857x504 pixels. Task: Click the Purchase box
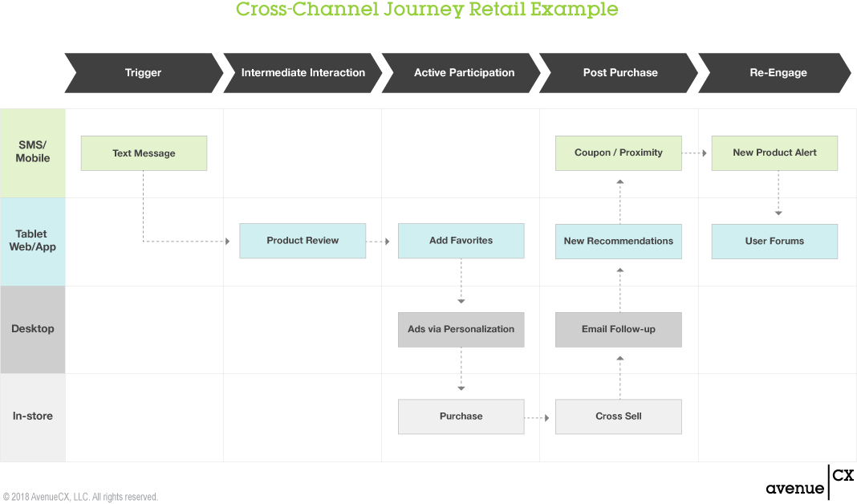(x=461, y=417)
